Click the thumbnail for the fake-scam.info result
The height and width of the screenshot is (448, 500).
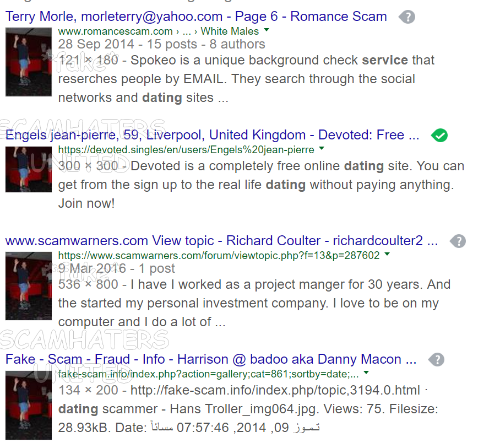tap(29, 405)
